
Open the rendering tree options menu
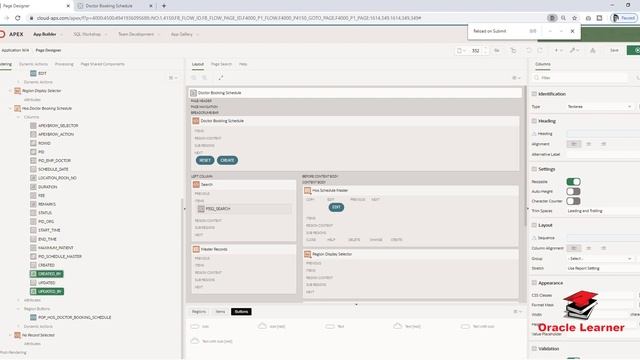tap(173, 78)
